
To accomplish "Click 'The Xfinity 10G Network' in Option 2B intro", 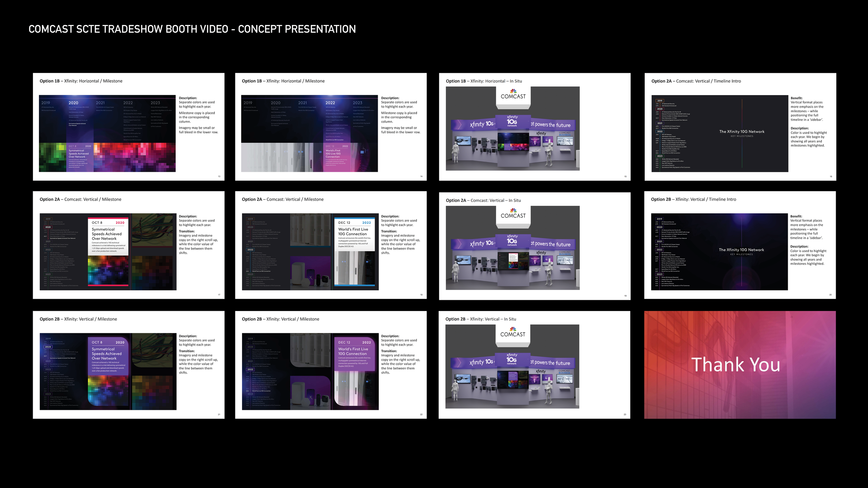I will pos(741,250).
